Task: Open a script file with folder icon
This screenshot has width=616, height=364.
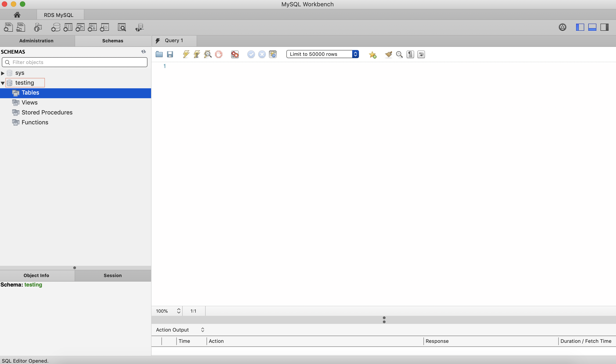Action: 159,54
